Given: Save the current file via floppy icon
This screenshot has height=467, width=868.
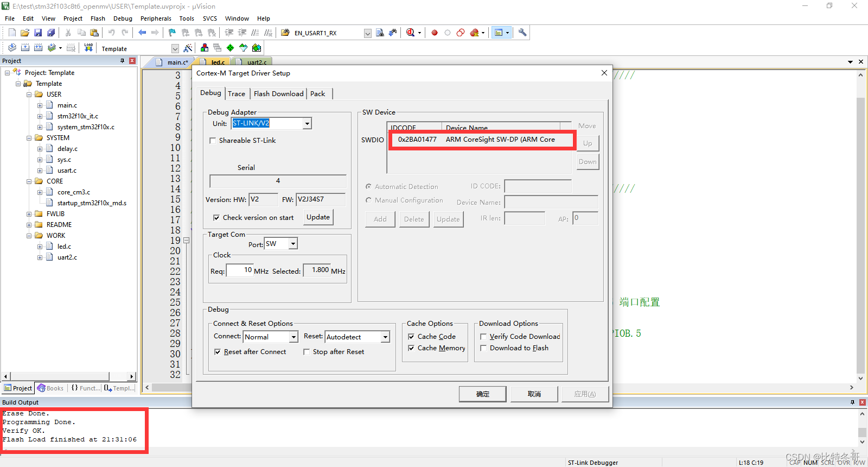Looking at the screenshot, I should [38, 33].
